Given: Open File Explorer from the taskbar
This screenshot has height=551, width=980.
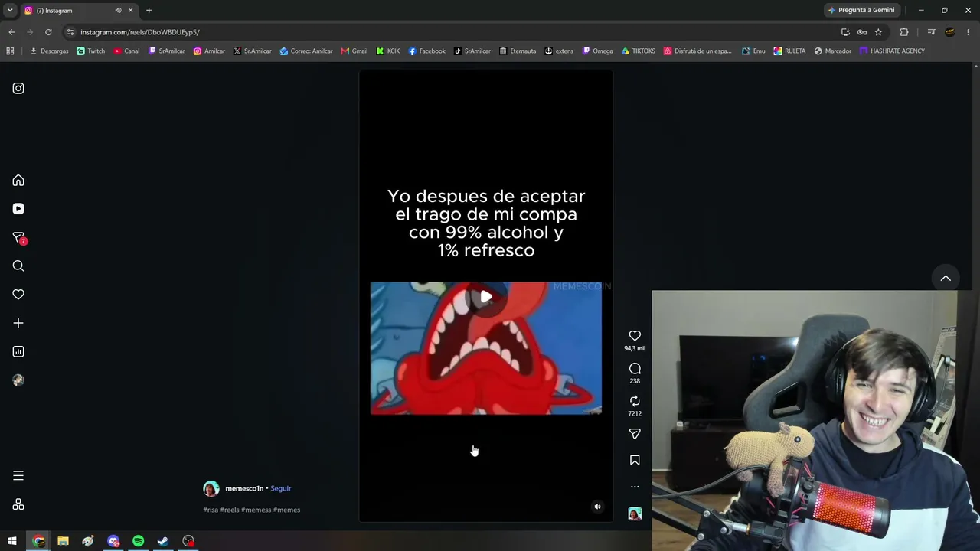Looking at the screenshot, I should 63,541.
